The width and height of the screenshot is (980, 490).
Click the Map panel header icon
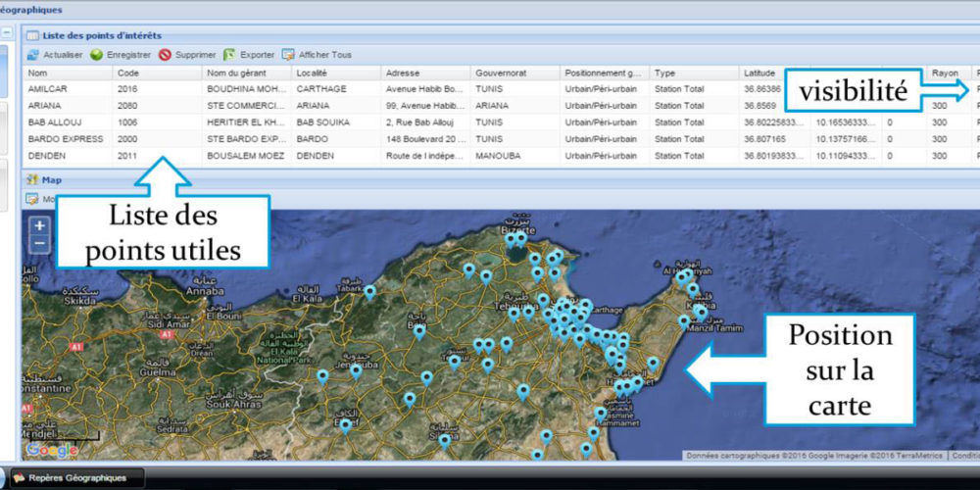click(32, 179)
